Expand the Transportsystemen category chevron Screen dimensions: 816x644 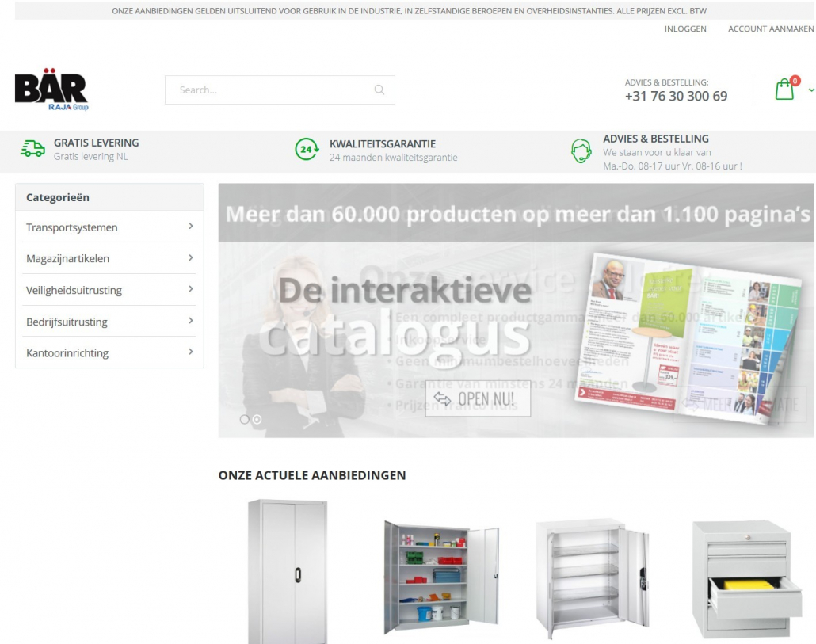(191, 227)
